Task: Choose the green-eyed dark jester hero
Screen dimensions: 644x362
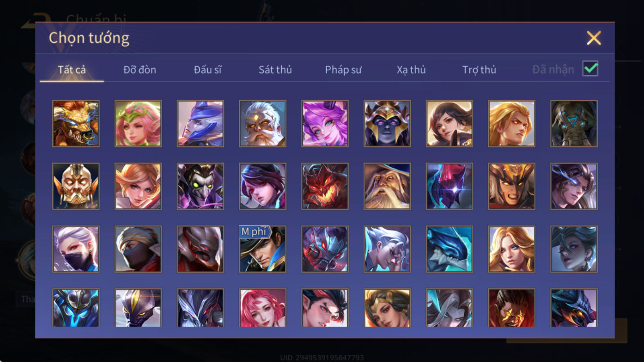Action: (200, 186)
